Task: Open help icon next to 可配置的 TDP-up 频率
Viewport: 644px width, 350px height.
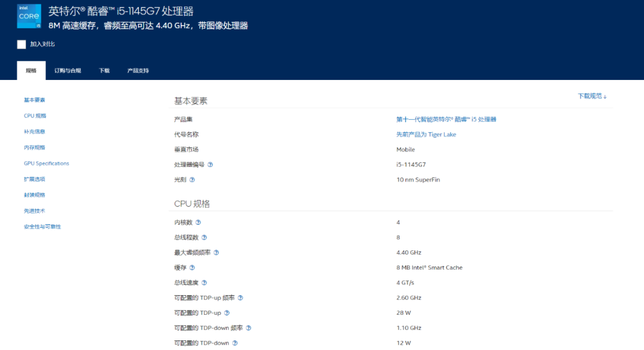Action: coord(240,298)
